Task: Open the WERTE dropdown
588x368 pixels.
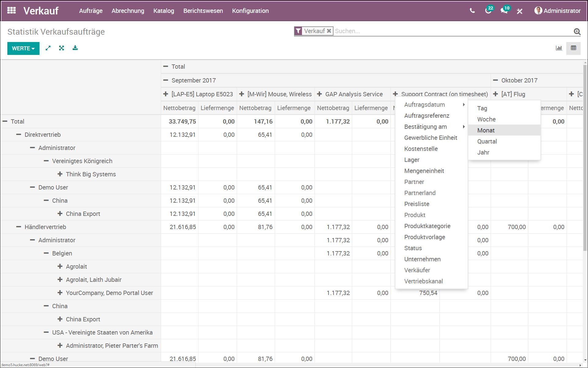Action: tap(23, 48)
